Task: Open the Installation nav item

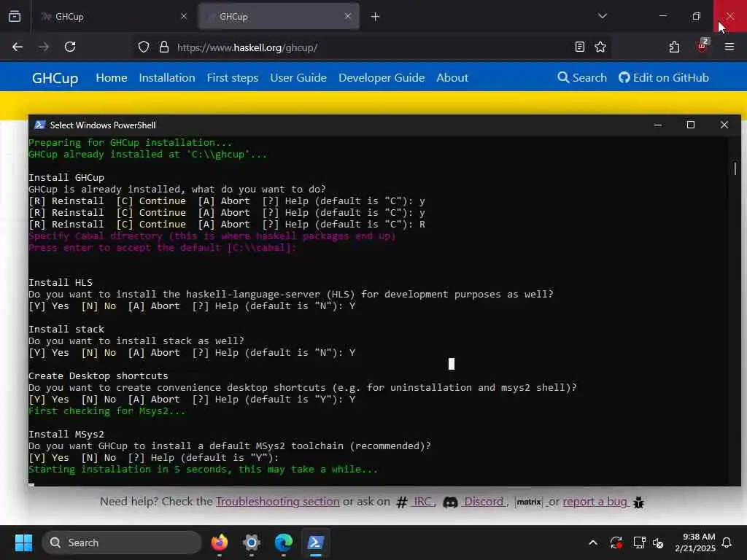Action: 167,77
